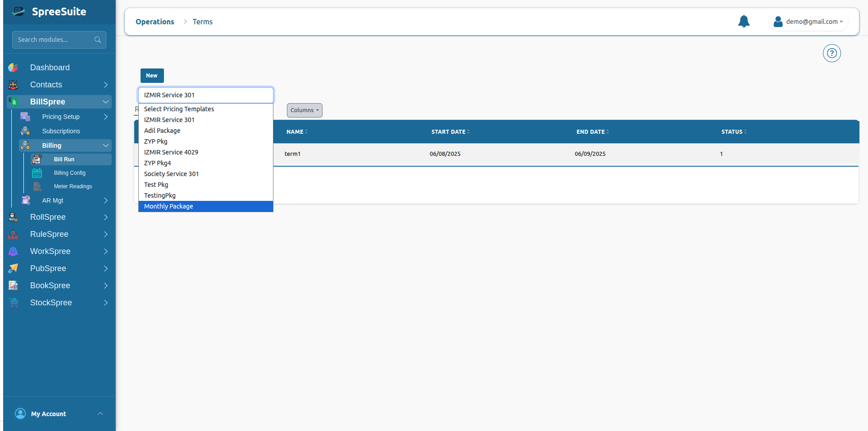Choose ZYP Pkg4 option
868x431 pixels.
click(x=206, y=163)
